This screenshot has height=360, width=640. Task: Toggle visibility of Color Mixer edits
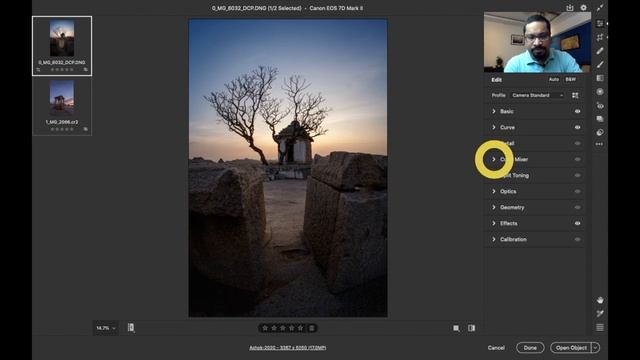pyautogui.click(x=578, y=159)
